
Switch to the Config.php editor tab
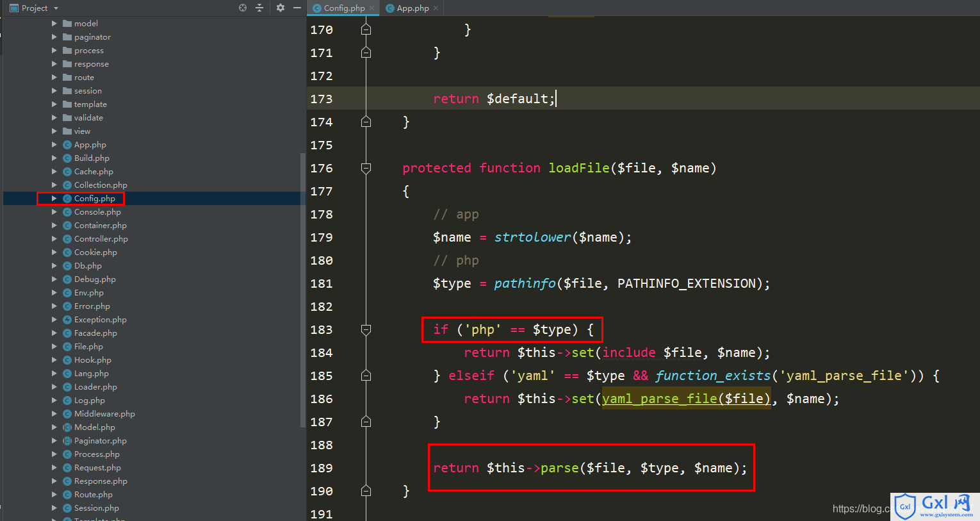click(x=344, y=8)
